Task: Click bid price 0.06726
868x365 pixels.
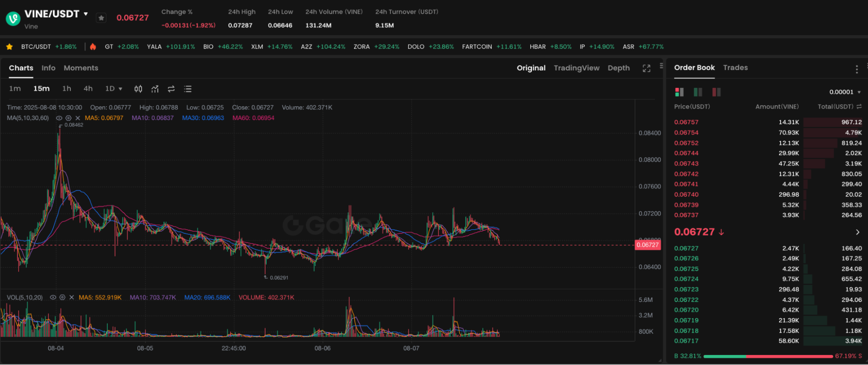Action: [x=686, y=259]
